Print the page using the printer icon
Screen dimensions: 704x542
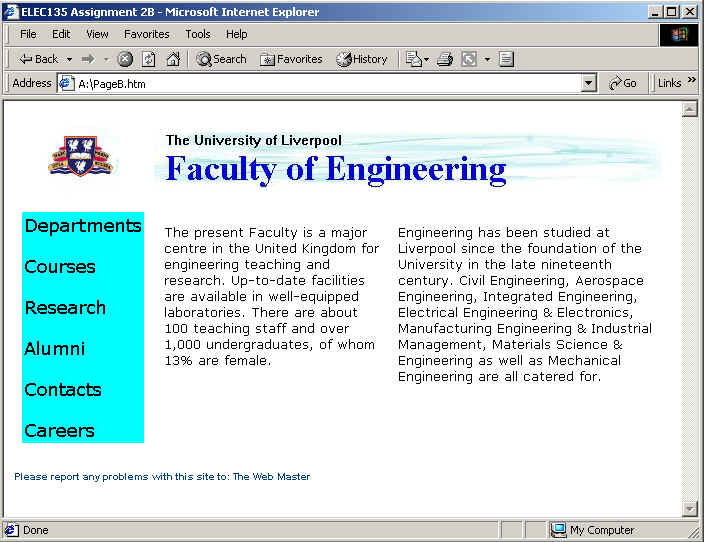445,59
